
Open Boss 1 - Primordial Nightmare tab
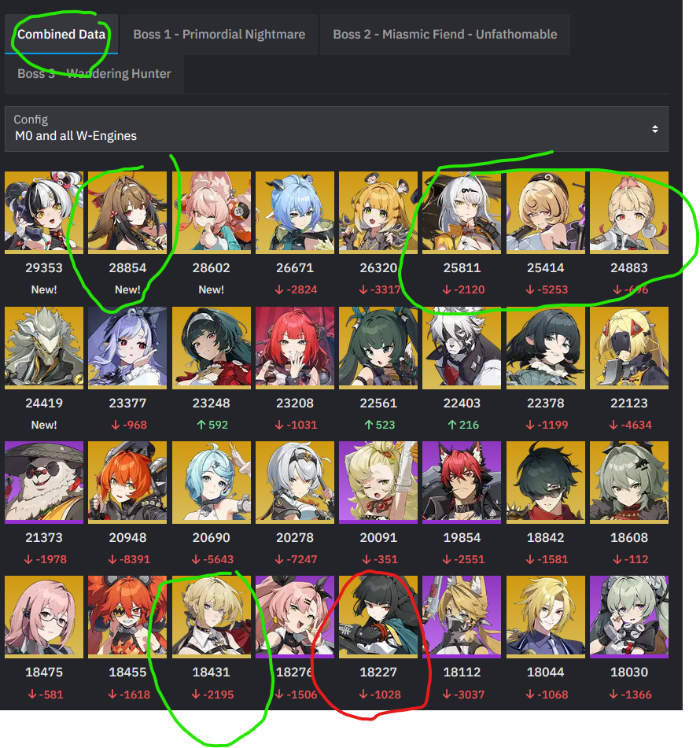coord(219,35)
